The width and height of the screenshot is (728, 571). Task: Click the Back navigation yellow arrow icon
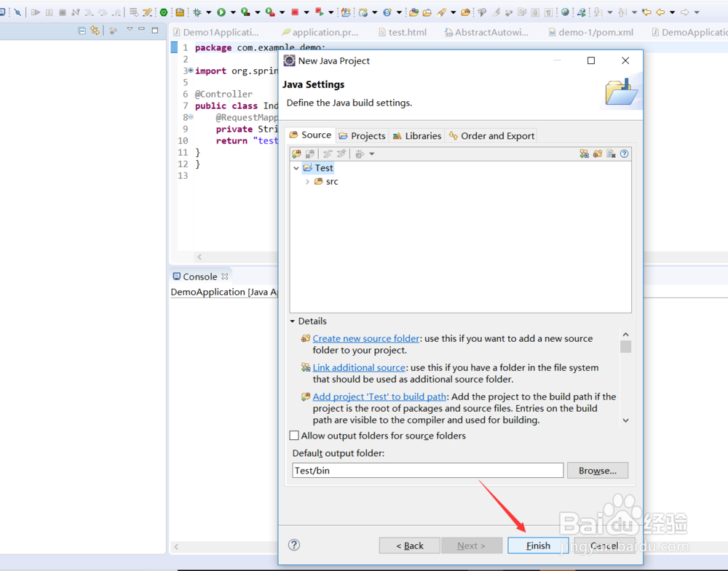click(660, 12)
